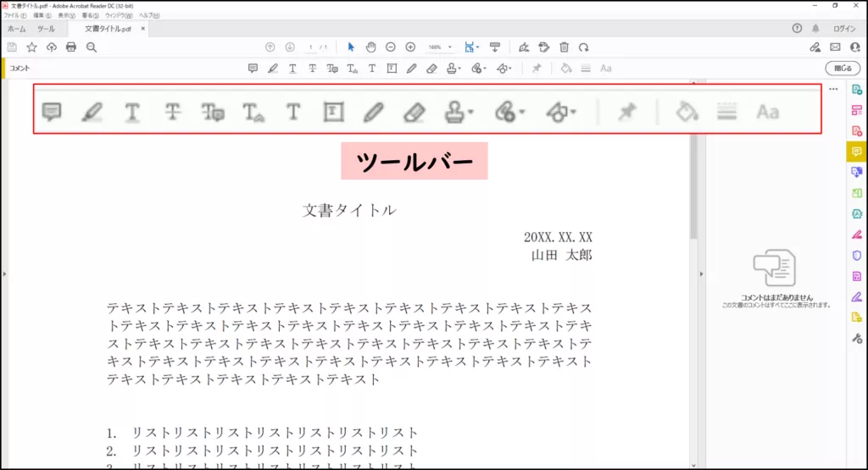This screenshot has width=868, height=470.
Task: Open the Aa text properties
Action: tap(605, 68)
